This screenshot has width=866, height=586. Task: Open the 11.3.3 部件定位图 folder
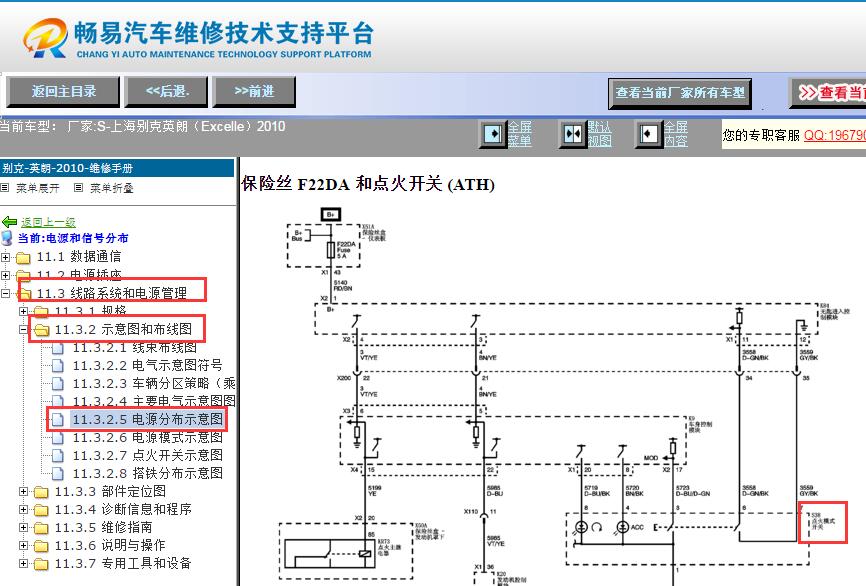coord(110,492)
